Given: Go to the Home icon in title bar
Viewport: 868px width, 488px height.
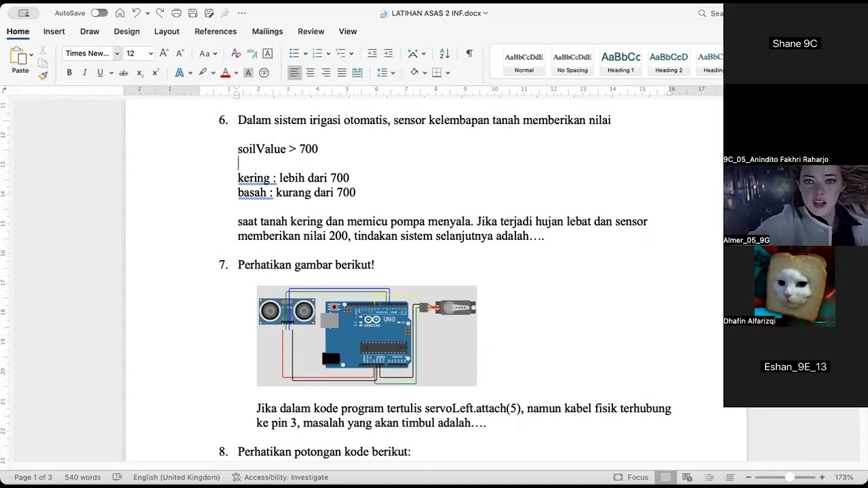Looking at the screenshot, I should [x=120, y=13].
